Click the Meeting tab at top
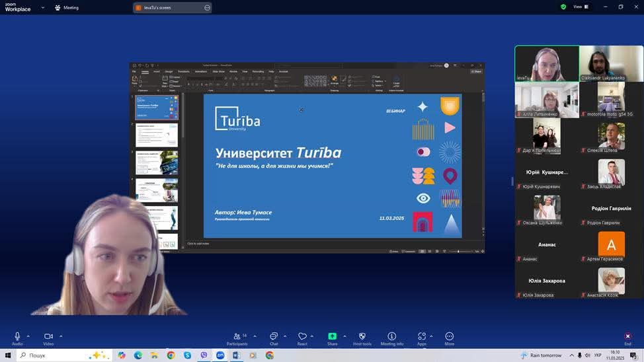The image size is (644, 362). tap(67, 7)
